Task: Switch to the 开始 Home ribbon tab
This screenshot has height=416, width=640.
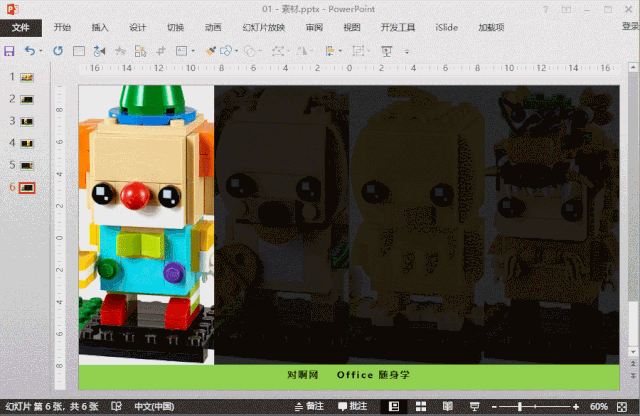Action: click(x=62, y=27)
